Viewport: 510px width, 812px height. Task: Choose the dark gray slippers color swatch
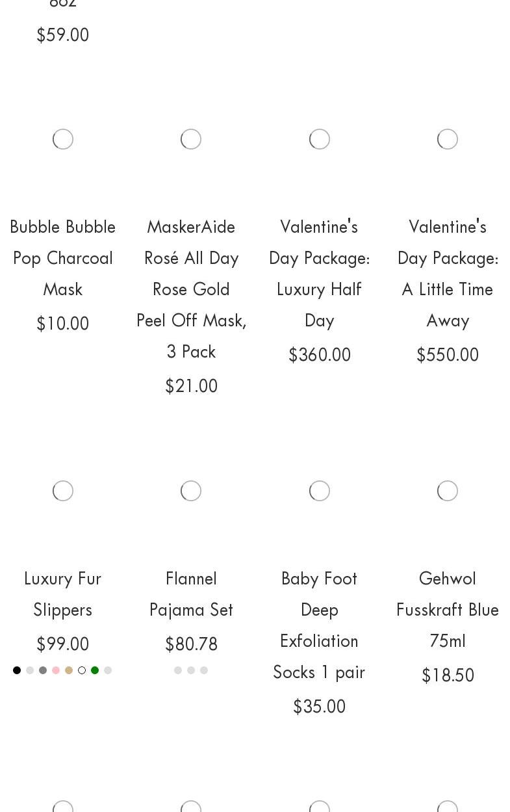click(x=43, y=670)
